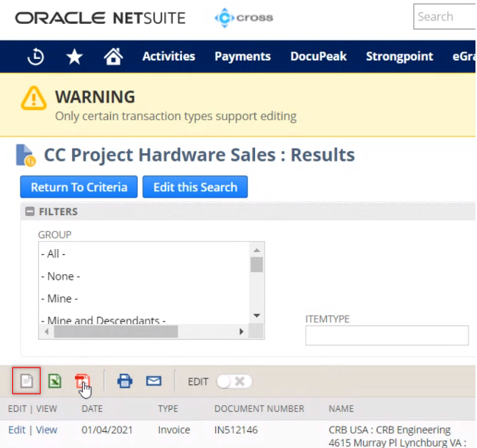477x448 pixels.
Task: Open the Payments menu
Action: 243,57
